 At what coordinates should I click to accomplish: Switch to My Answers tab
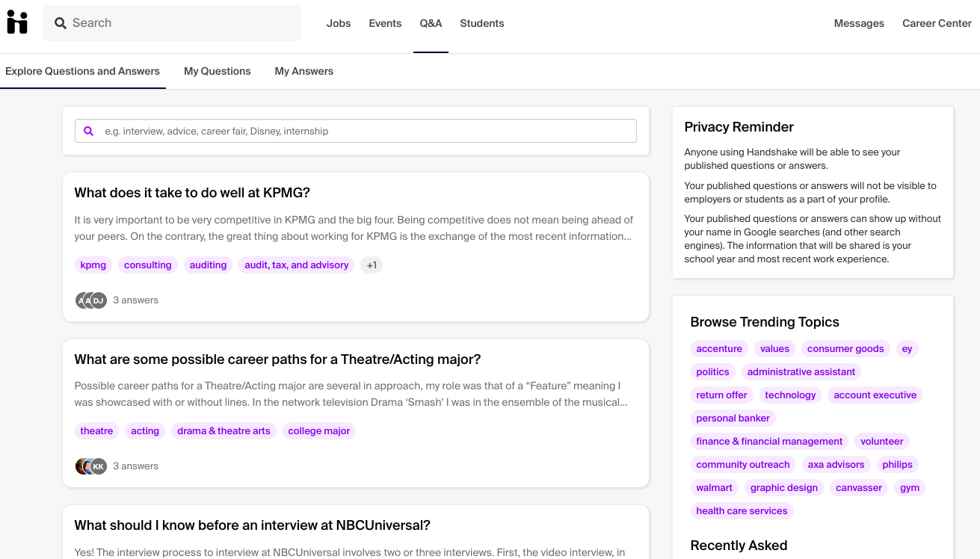point(304,71)
